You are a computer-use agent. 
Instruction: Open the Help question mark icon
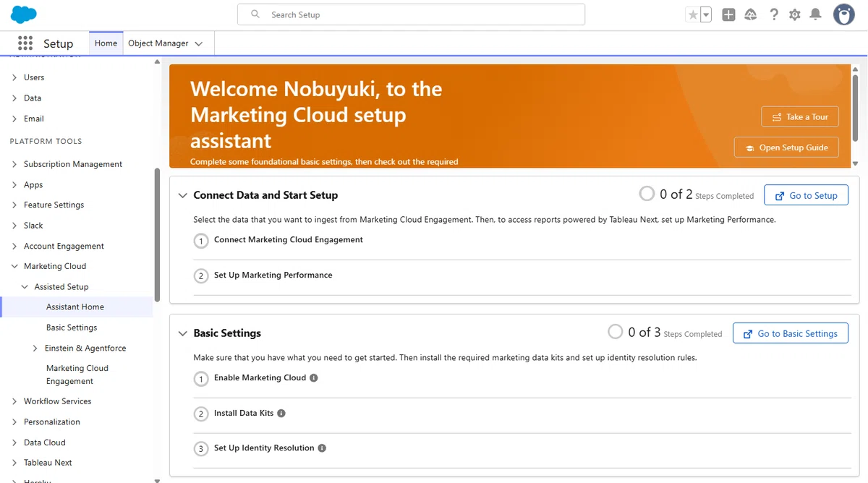pos(774,14)
